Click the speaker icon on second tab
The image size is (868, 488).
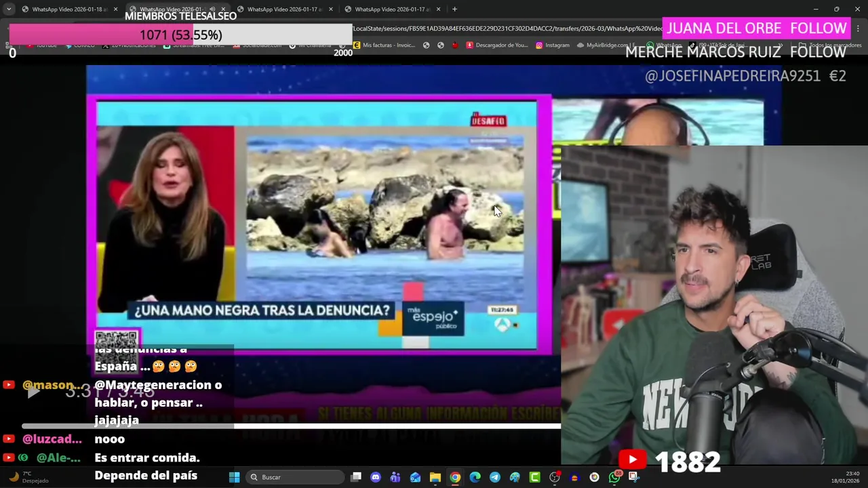[212, 9]
